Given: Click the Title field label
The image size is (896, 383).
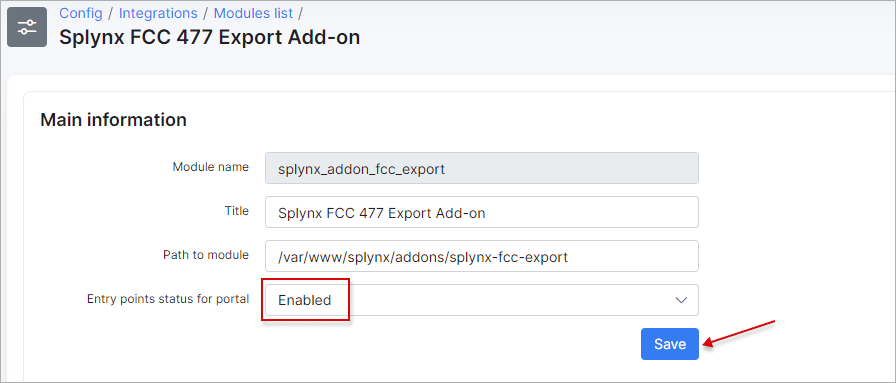Looking at the screenshot, I should pyautogui.click(x=237, y=211).
